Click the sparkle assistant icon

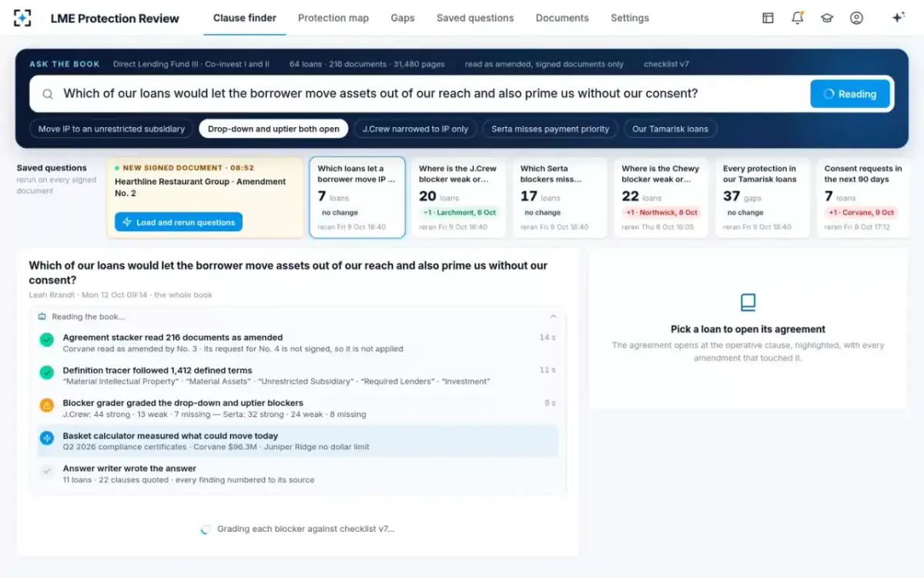(x=898, y=18)
